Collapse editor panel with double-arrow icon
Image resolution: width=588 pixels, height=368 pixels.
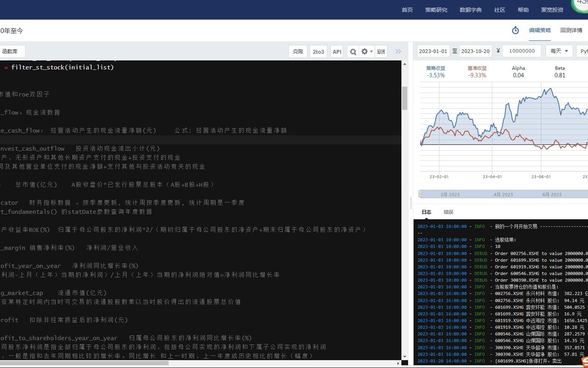398,51
